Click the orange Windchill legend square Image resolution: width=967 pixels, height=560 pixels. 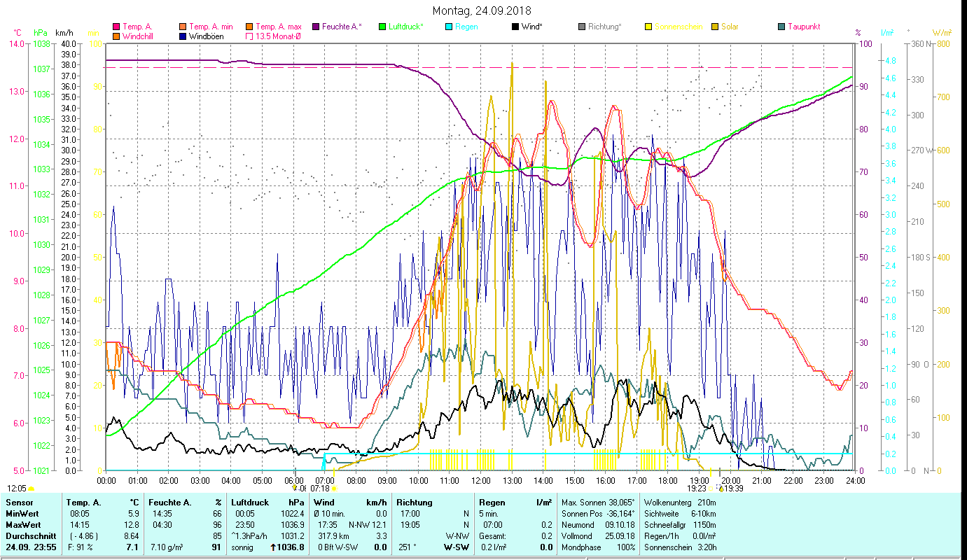[x=116, y=36]
